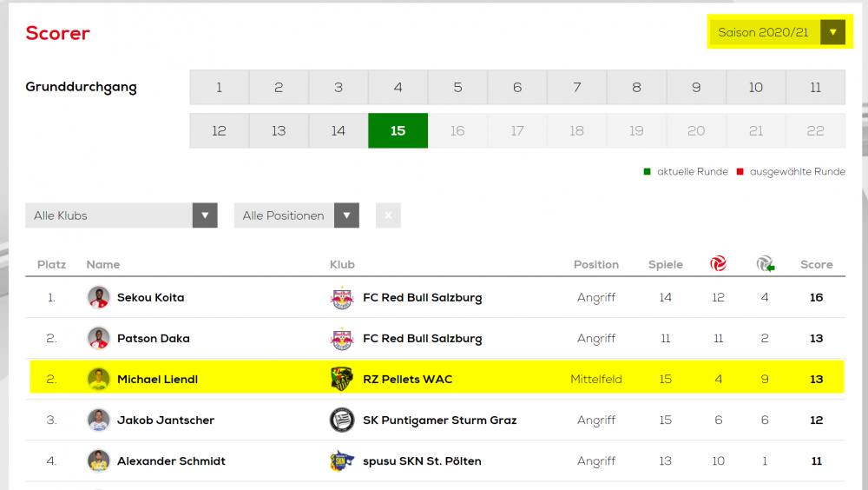Click the goals ball icon column header
Screen dimensions: 868x490
coord(718,263)
